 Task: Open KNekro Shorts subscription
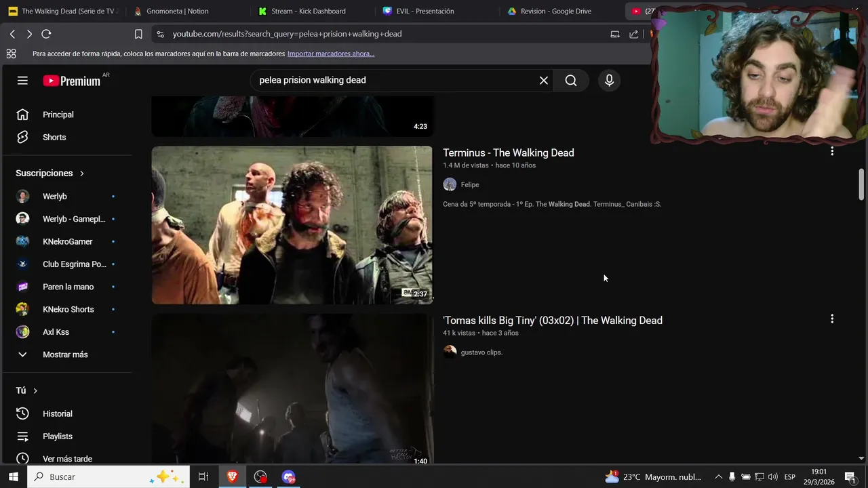(x=68, y=309)
